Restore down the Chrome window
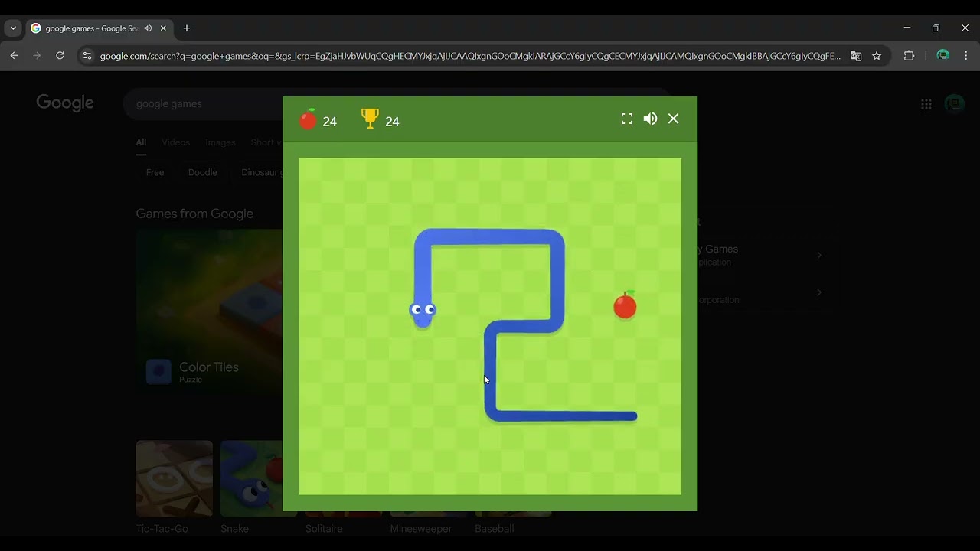Image resolution: width=980 pixels, height=551 pixels. (x=936, y=28)
